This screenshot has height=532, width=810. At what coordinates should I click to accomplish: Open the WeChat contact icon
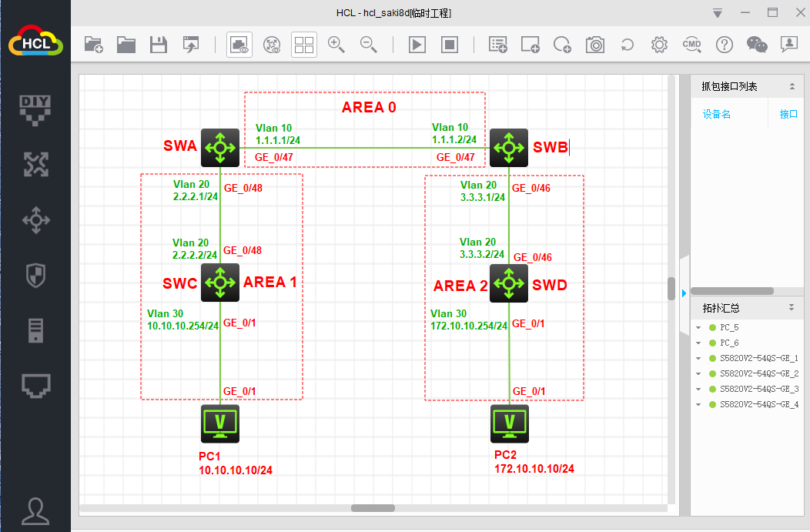pyautogui.click(x=757, y=45)
